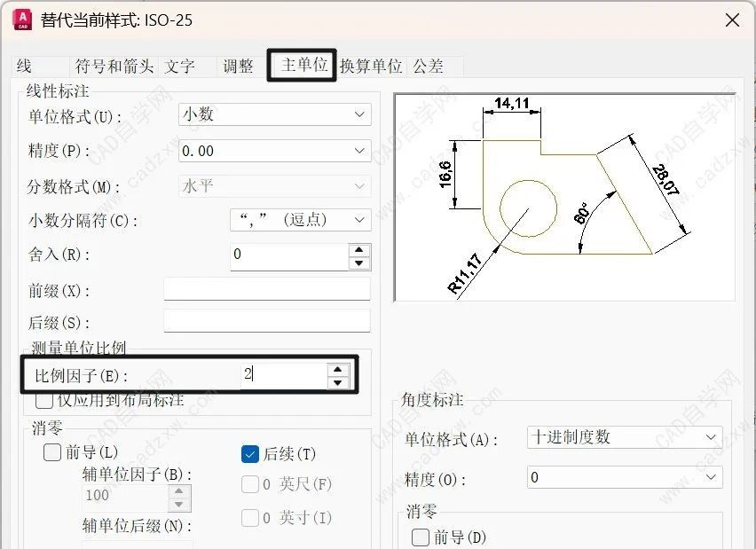
Task: Switch to the 线 tab
Action: pos(30,66)
